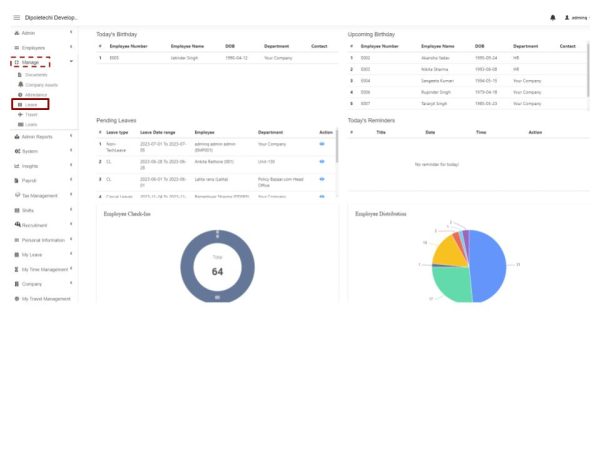Viewport: 600px width, 450px height.
Task: Select Leave under Manage menu
Action: 30,104
